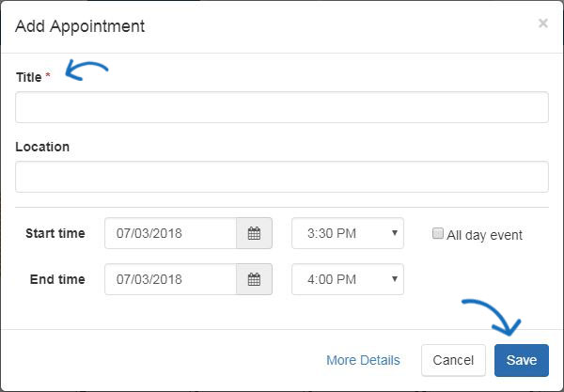Click the End time date field 07/03/2018
The height and width of the screenshot is (392, 564).
pos(170,279)
